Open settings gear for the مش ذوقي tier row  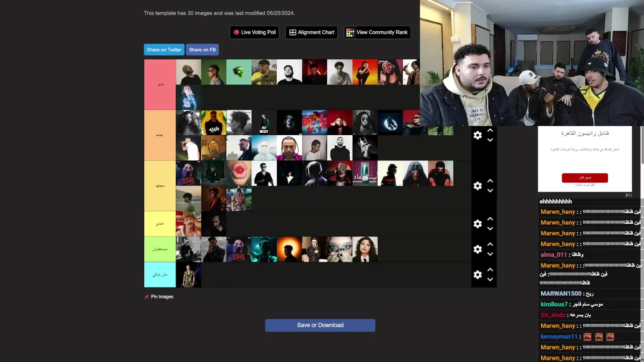pyautogui.click(x=477, y=275)
